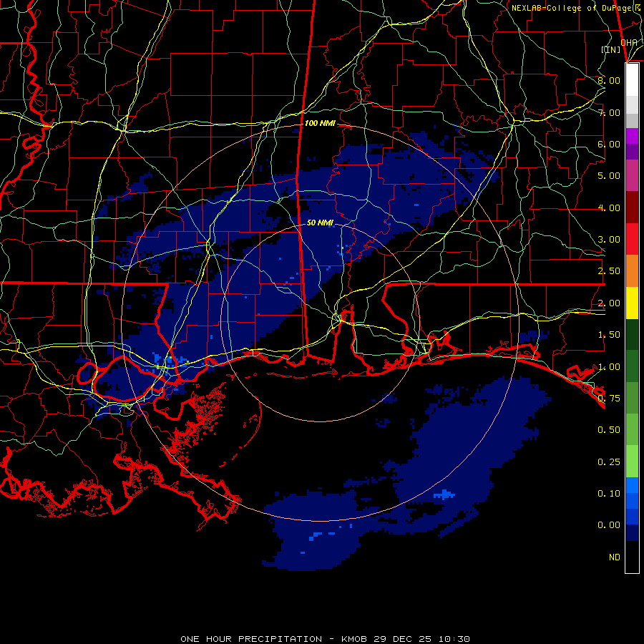Image resolution: width=644 pixels, height=644 pixels.
Task: Click the "[IN]" units label
Action: coord(611,49)
